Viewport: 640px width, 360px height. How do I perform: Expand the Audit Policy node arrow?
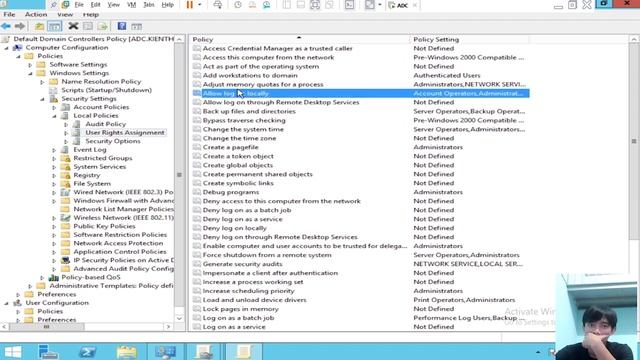click(66, 124)
